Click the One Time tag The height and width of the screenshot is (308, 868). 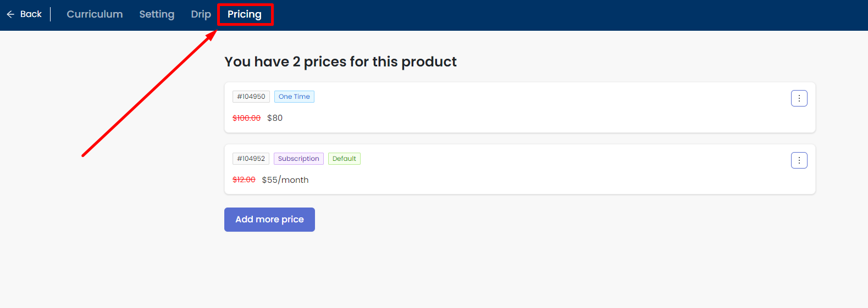[x=294, y=97]
